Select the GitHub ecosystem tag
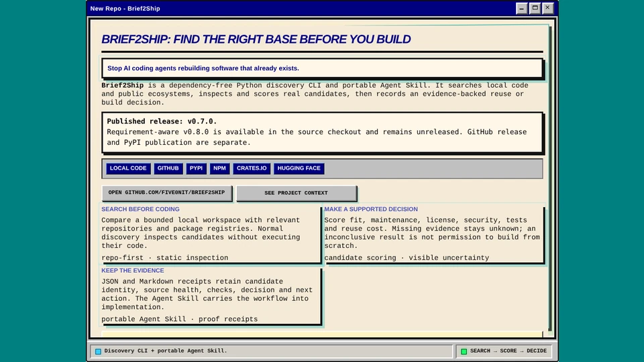 [168, 168]
